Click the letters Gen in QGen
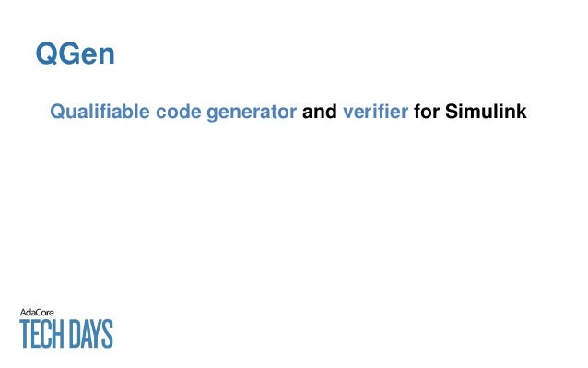The image size is (588, 368). coord(87,53)
